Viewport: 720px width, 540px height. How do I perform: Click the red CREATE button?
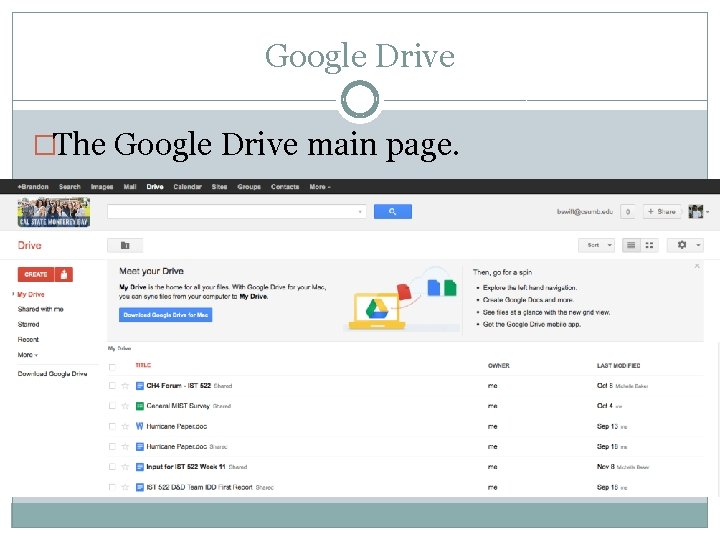(36, 275)
